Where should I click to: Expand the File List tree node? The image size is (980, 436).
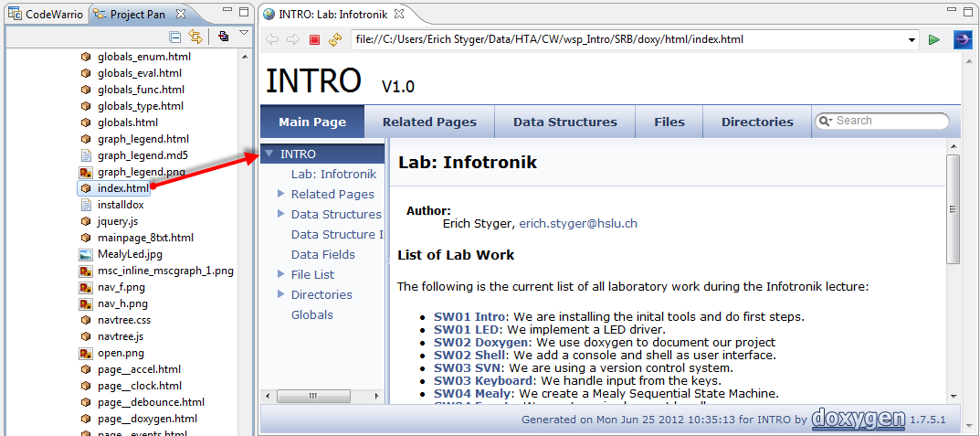tap(281, 274)
